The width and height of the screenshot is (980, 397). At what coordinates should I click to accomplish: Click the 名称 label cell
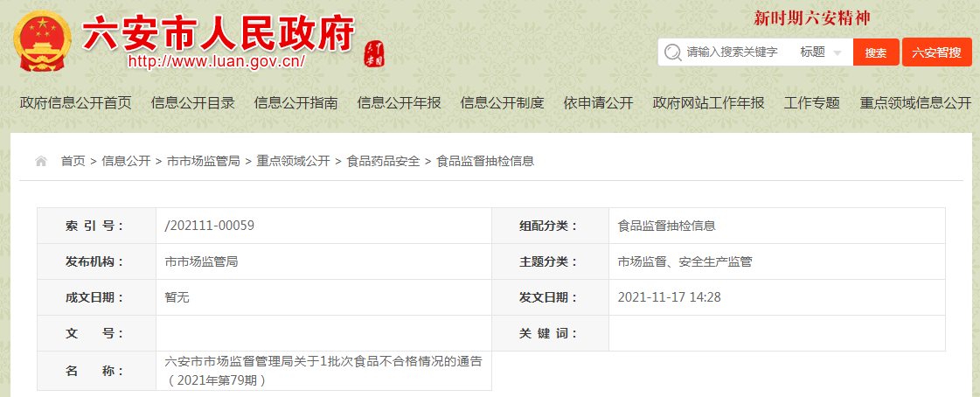(96, 371)
